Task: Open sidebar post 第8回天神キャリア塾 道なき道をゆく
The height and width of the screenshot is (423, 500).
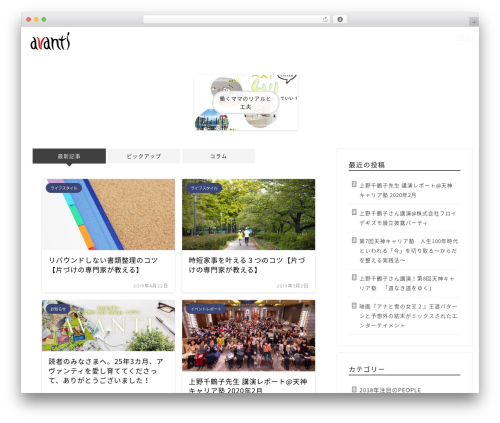Action: coord(407,283)
